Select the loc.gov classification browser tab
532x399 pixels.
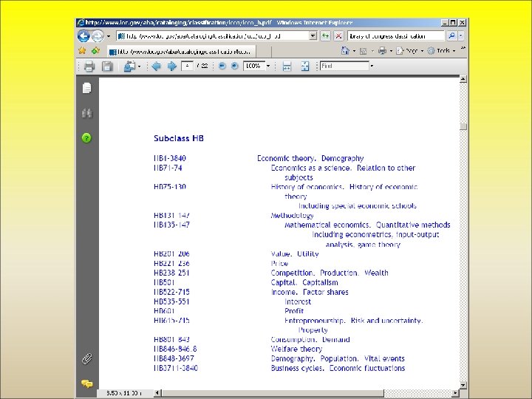pyautogui.click(x=182, y=52)
